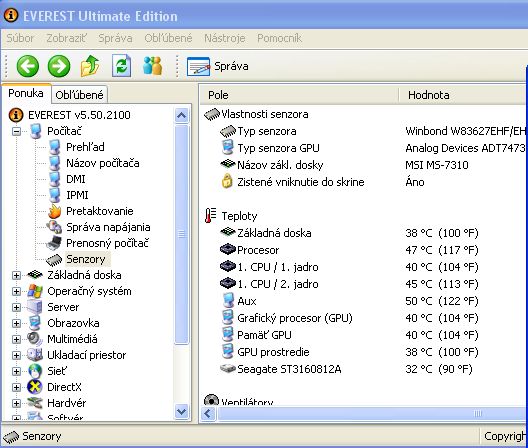The width and height of the screenshot is (528, 448).
Task: Select Názov počítača in the tree
Action: pos(103,163)
